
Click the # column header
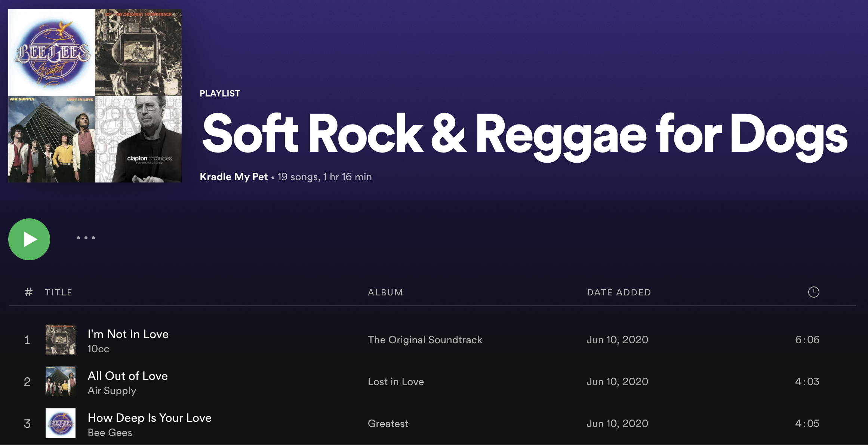pyautogui.click(x=28, y=292)
